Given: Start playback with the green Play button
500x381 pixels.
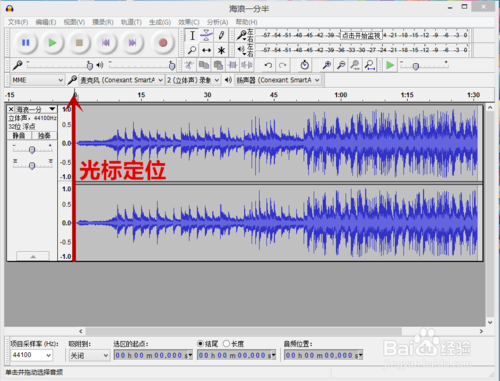Looking at the screenshot, I should (52, 43).
